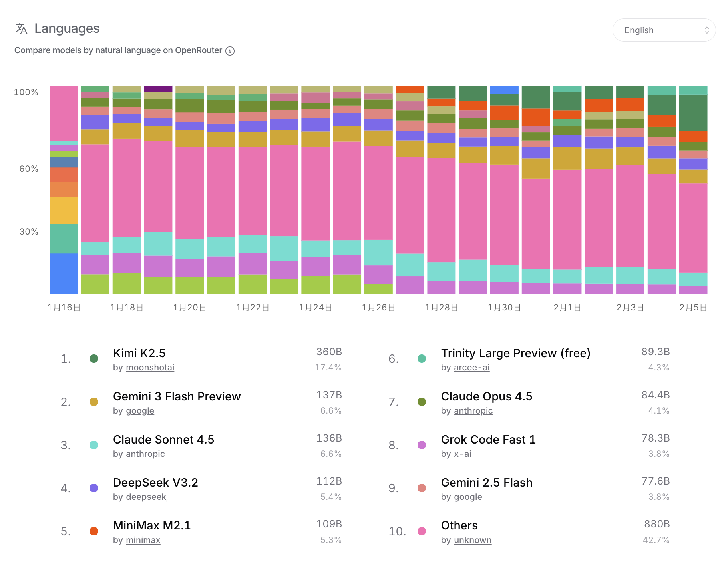Click the cyan Claude Sonnet 4.5 legend dot
The image size is (728, 565).
(94, 445)
